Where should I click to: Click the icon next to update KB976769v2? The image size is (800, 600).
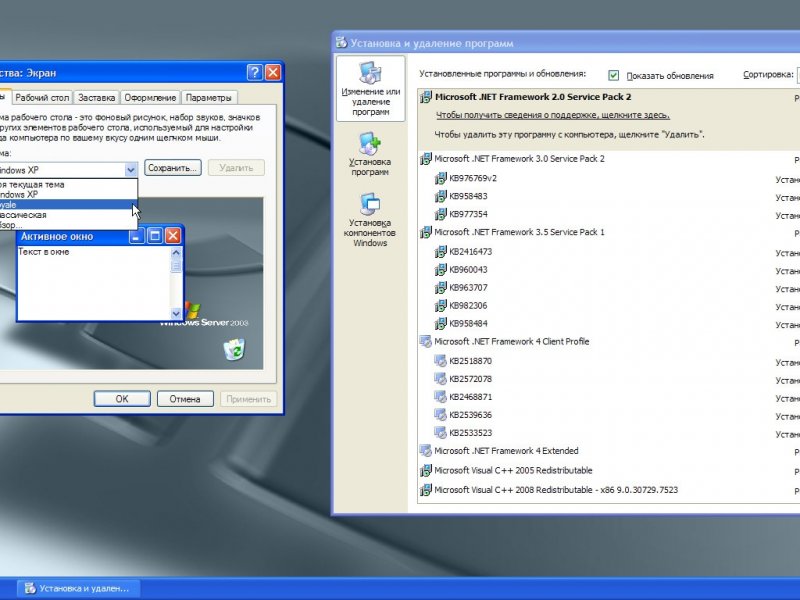tap(440, 179)
